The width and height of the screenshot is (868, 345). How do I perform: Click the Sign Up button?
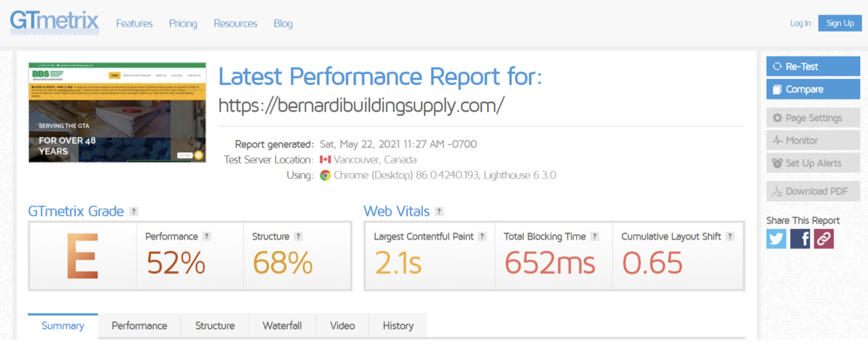tap(840, 23)
